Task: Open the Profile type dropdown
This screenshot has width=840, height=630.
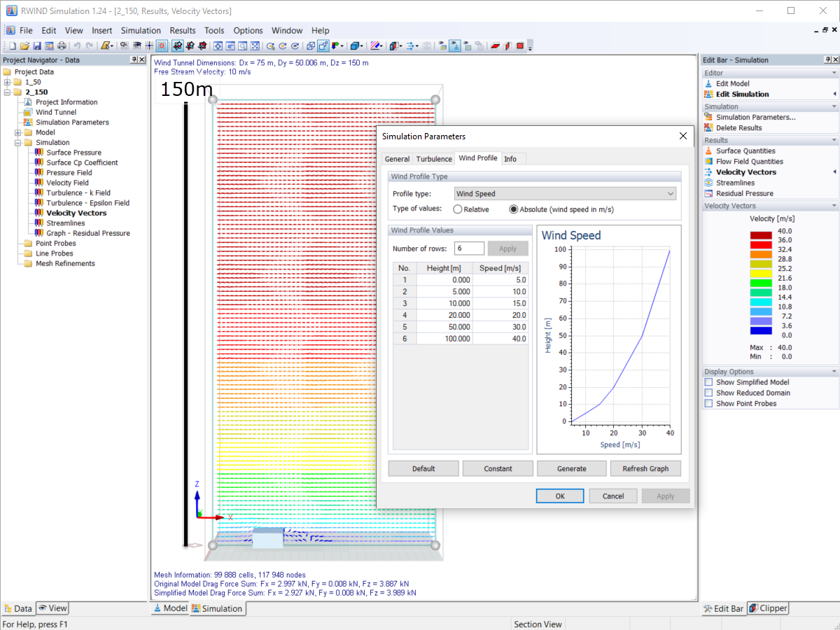Action: click(565, 194)
